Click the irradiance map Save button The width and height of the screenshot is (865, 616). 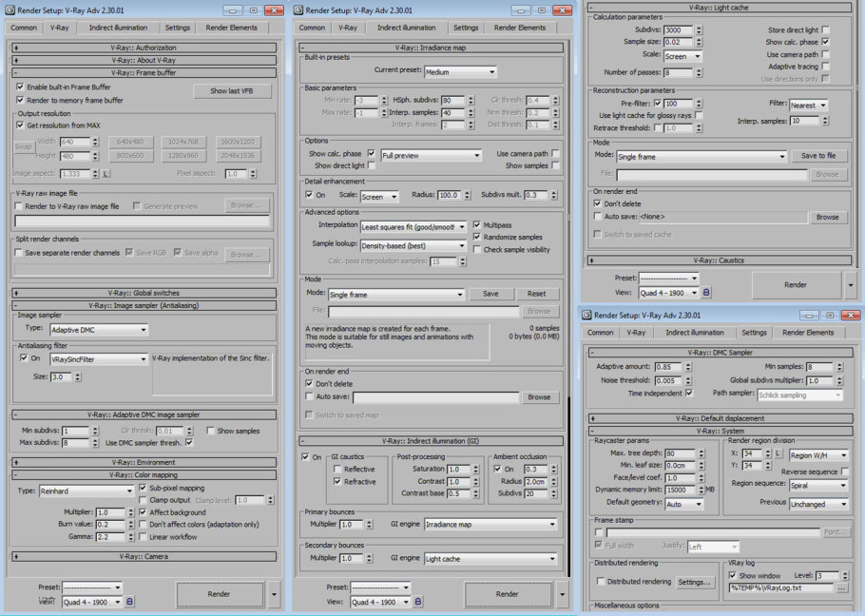click(490, 294)
